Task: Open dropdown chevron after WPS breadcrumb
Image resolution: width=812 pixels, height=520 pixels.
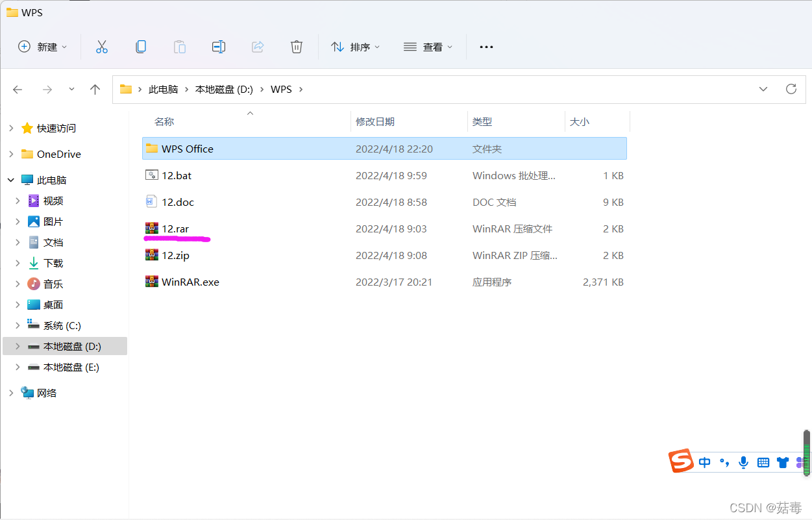Action: coord(301,89)
